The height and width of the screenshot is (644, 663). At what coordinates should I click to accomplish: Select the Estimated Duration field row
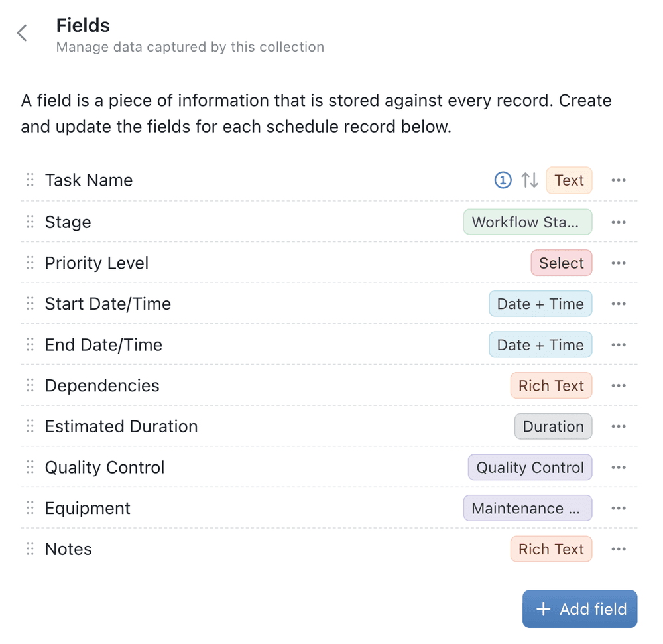pyautogui.click(x=121, y=427)
